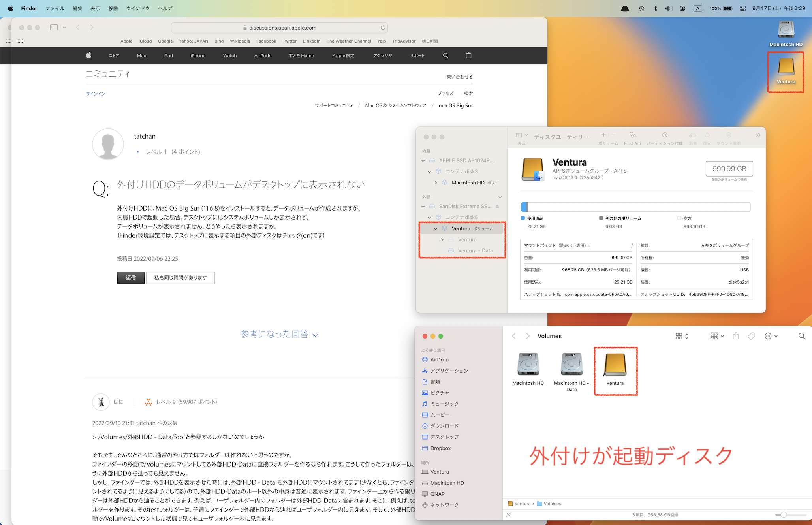The width and height of the screenshot is (812, 525).
Task: Click the サインイン link
Action: pos(96,94)
